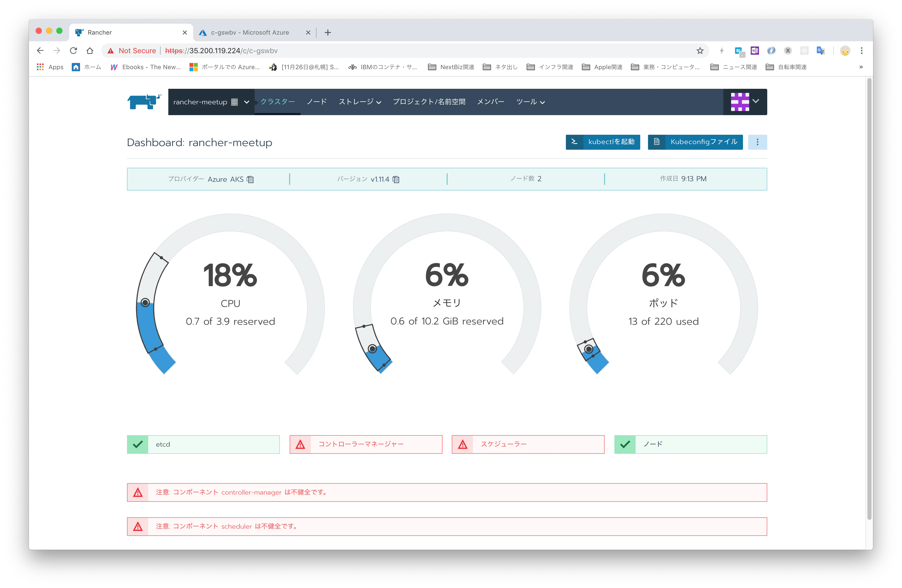Click the Not Secure warning icon
The image size is (902, 588).
click(111, 51)
